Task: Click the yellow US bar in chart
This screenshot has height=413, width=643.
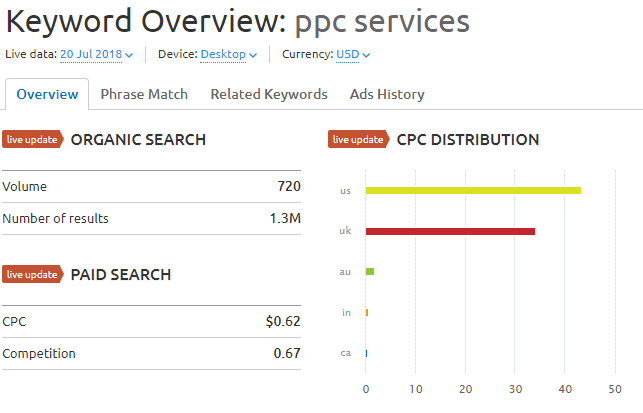Action: tap(473, 190)
